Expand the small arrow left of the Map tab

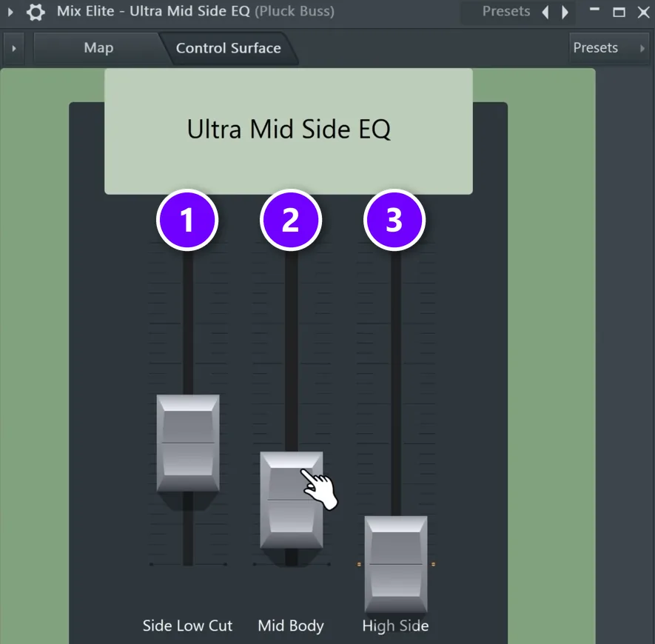coord(14,48)
